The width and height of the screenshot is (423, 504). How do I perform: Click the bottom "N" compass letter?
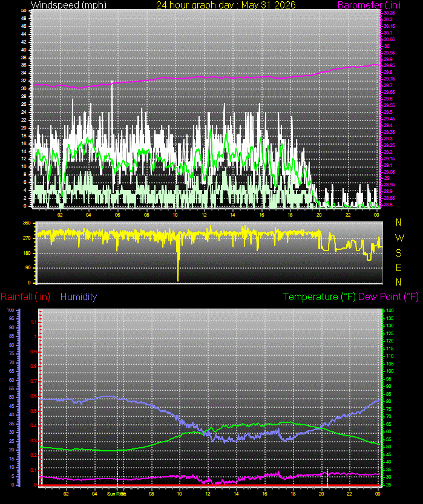pyautogui.click(x=399, y=282)
